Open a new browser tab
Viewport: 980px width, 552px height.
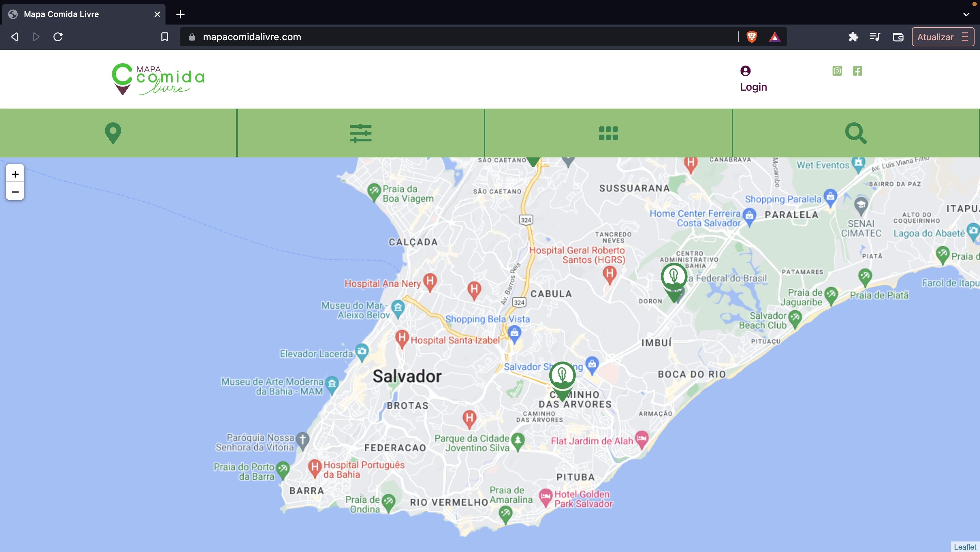tap(180, 14)
